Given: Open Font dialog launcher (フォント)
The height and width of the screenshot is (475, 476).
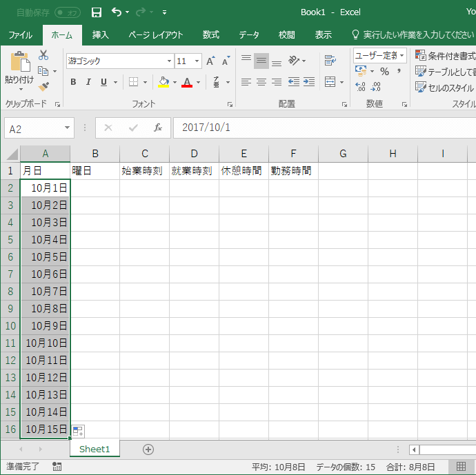Looking at the screenshot, I should click(x=230, y=105).
